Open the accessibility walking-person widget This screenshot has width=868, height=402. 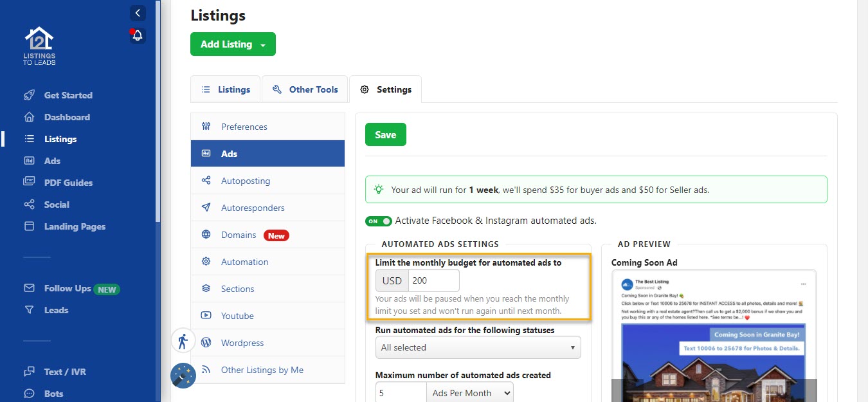pos(183,341)
